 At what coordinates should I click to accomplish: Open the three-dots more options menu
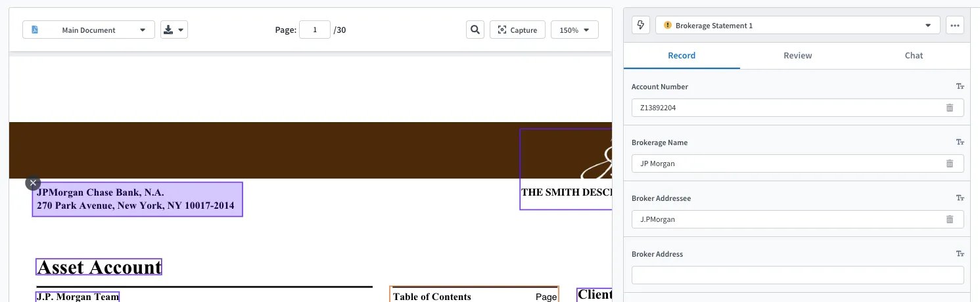coord(955,25)
